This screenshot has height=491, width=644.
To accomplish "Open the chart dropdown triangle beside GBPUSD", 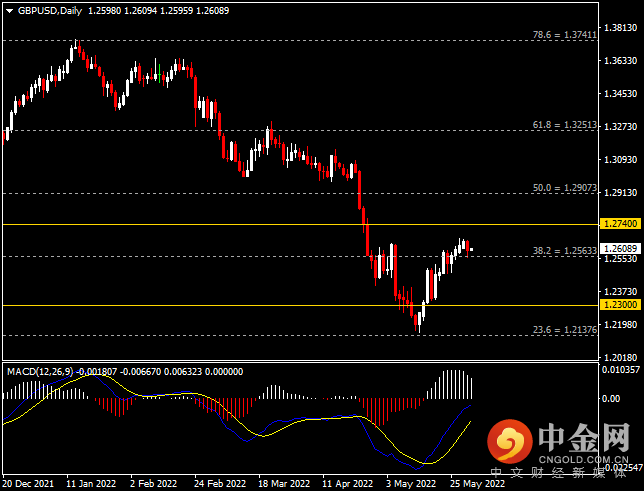I will click(9, 11).
